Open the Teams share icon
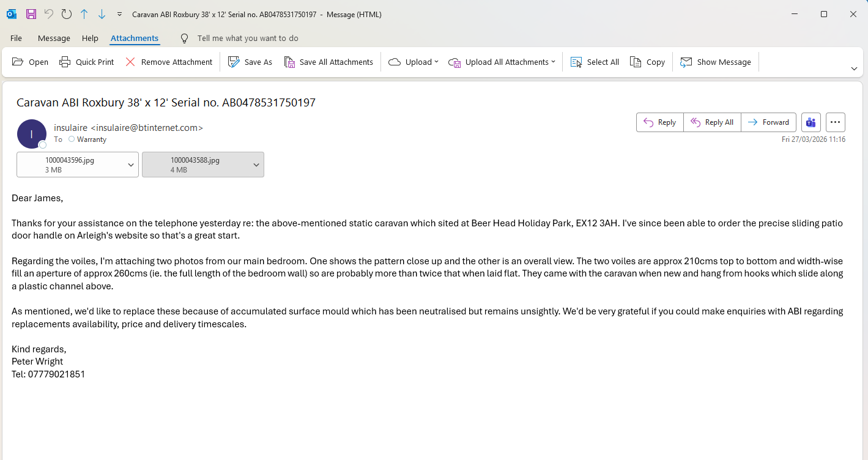Image resolution: width=868 pixels, height=460 pixels. [811, 122]
